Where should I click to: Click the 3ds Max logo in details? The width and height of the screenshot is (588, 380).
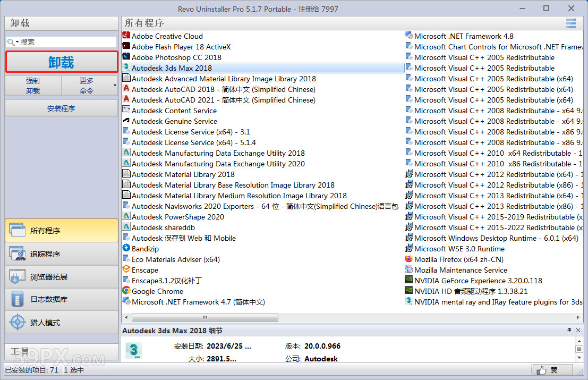pyautogui.click(x=133, y=350)
